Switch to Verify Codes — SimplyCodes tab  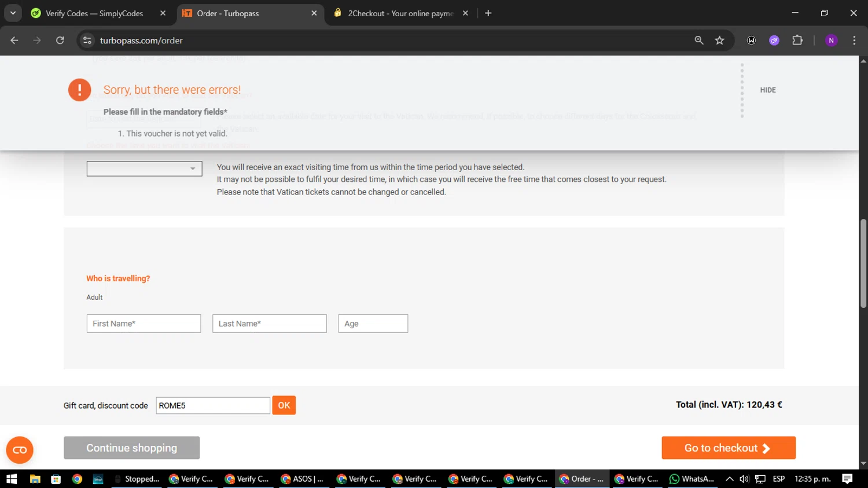(94, 13)
